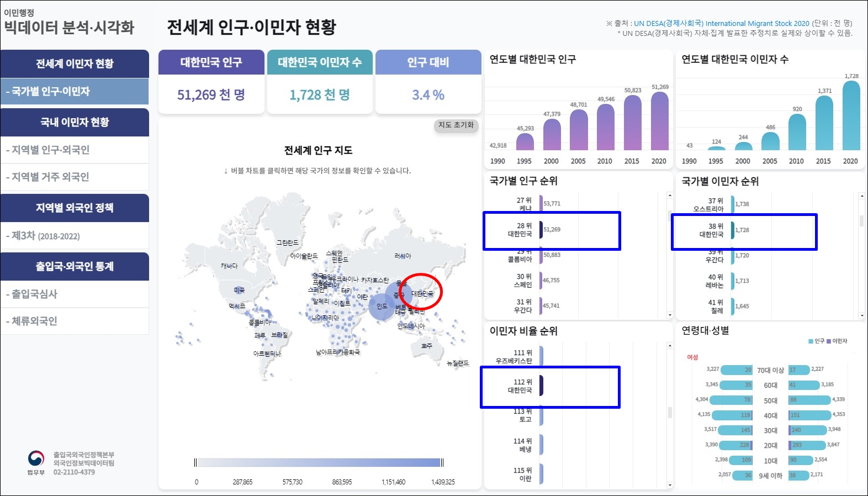This screenshot has height=496, width=868.
Task: Click 2015 bar in 연도별 대한민국 이민자 수 chart
Action: (x=824, y=123)
